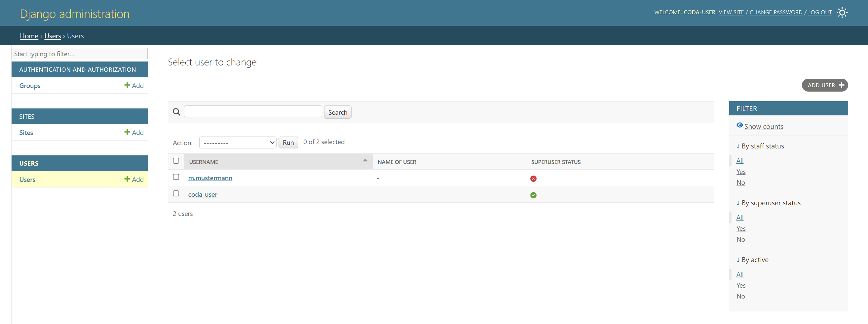Toggle the light/dark theme icon
The height and width of the screenshot is (324, 868).
842,13
